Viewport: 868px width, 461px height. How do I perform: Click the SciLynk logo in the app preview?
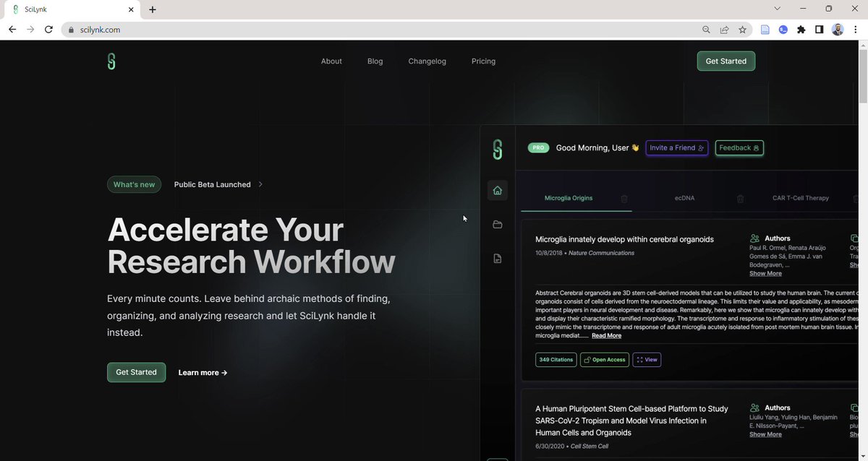(x=498, y=149)
